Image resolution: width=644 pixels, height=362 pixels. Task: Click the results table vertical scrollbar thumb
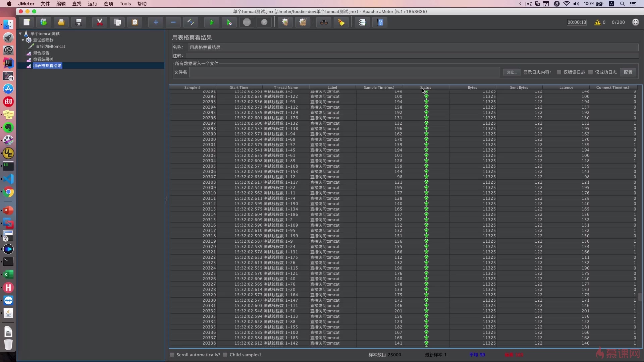pyautogui.click(x=640, y=297)
